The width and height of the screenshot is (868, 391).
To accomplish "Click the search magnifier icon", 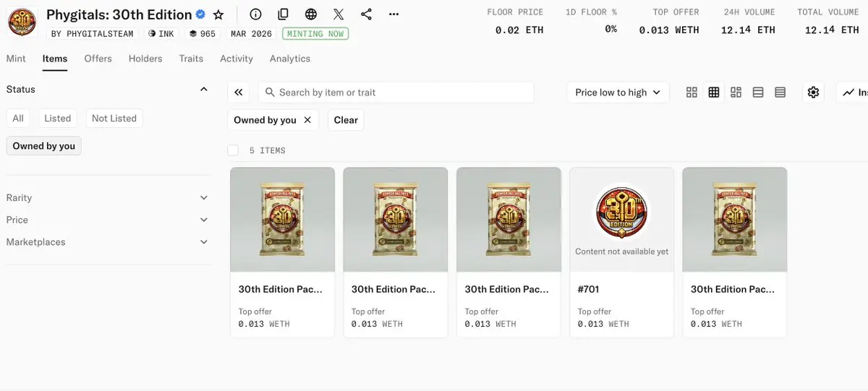I will 270,93.
